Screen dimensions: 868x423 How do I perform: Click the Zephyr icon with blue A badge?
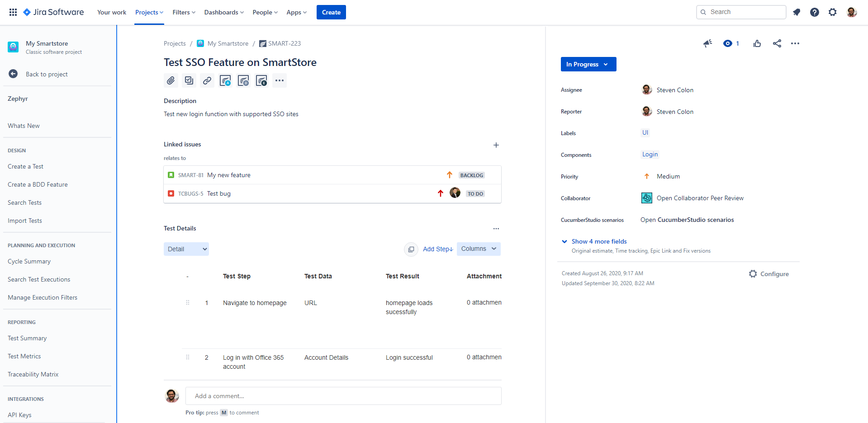(x=225, y=80)
